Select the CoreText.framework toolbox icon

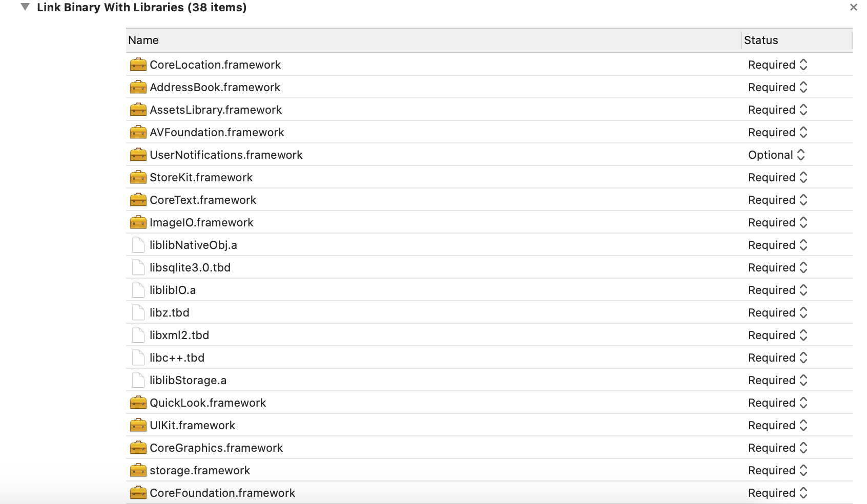(138, 200)
